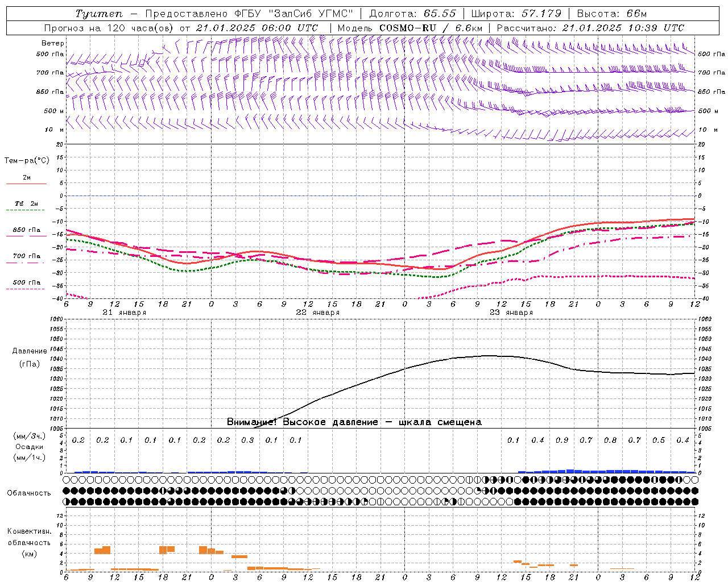Click the "22 января" date label

[x=317, y=313]
